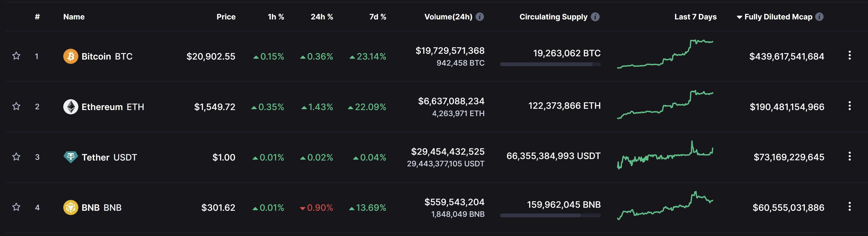
Task: Click the Volume(24h) info icon
Action: (x=479, y=17)
